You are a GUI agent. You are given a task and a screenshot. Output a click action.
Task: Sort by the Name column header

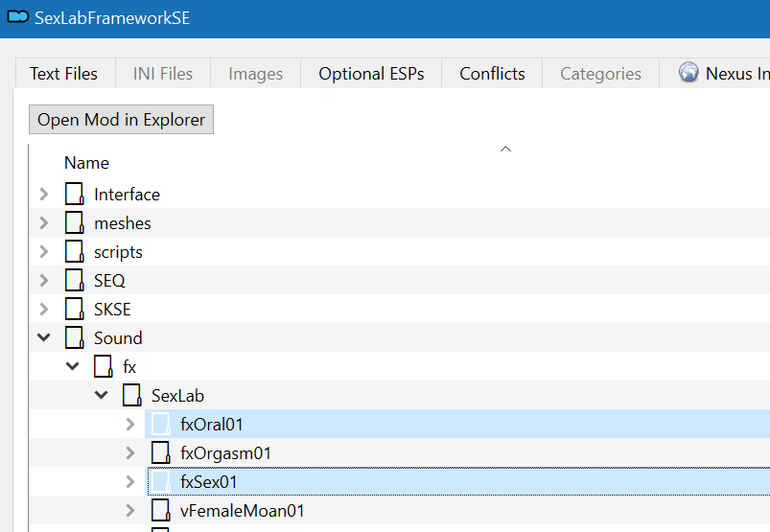[86, 162]
